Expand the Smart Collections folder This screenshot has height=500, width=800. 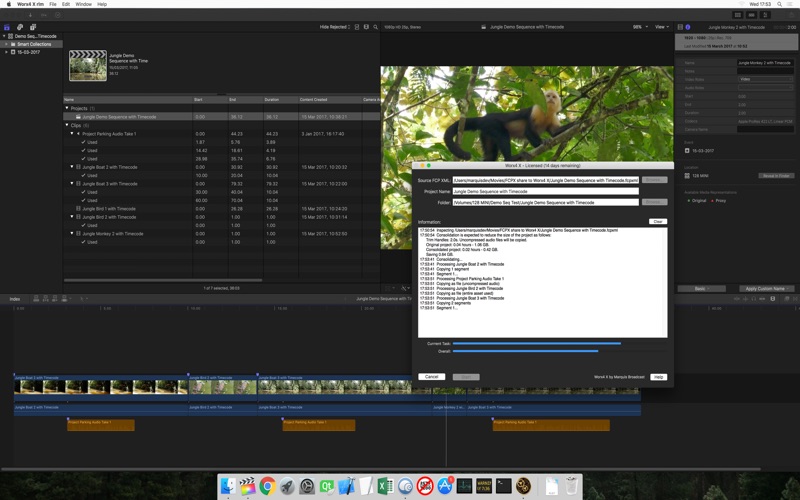(x=6, y=44)
